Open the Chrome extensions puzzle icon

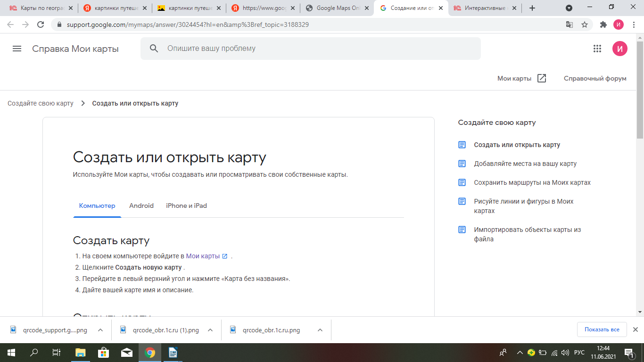pos(603,25)
